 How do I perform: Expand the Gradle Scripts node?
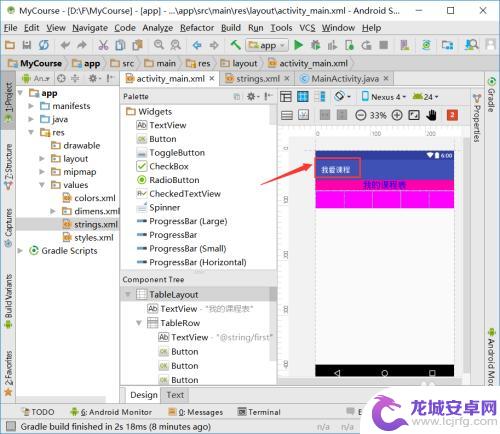pos(20,251)
